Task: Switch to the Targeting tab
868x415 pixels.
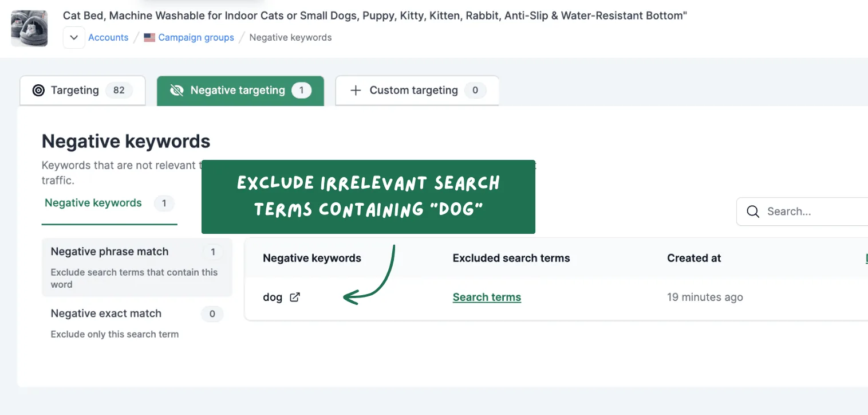Action: [82, 91]
